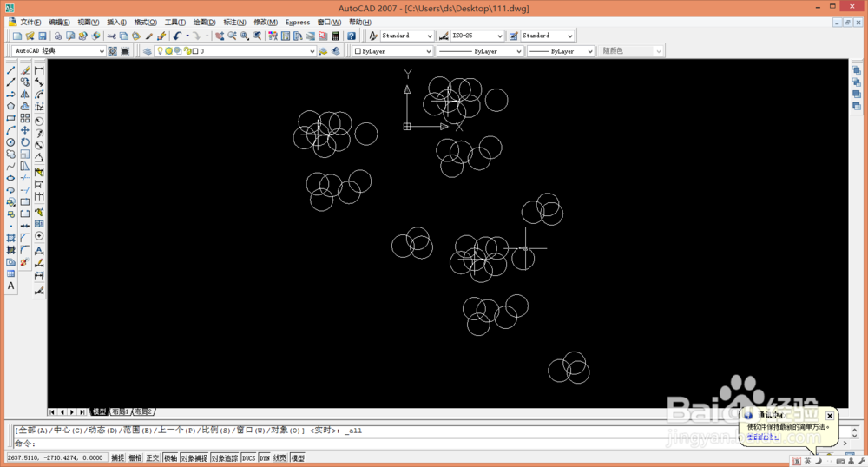Click the Pan Realtime icon
The height and width of the screenshot is (467, 868).
[220, 36]
